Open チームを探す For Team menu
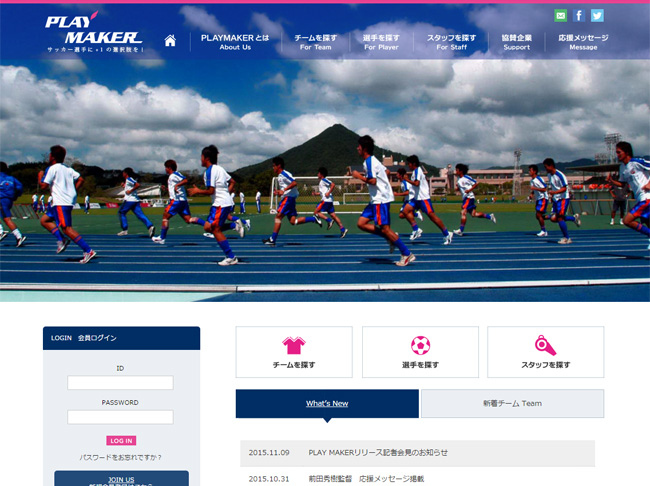Image resolution: width=650 pixels, height=486 pixels. click(315, 42)
